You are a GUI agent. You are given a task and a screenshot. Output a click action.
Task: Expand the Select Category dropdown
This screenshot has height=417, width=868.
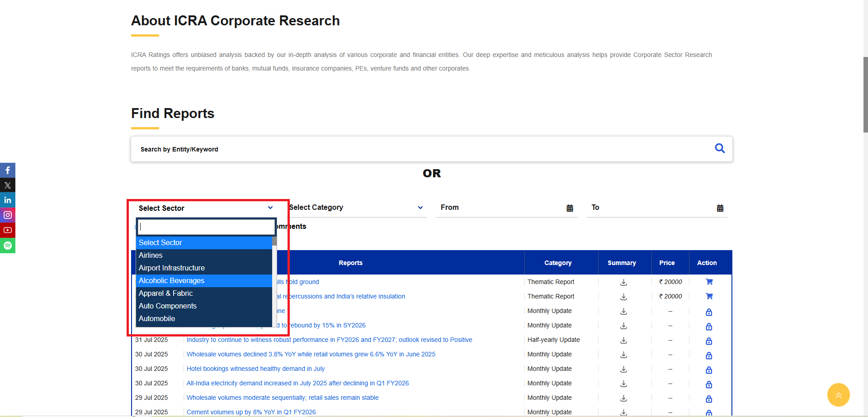click(420, 208)
